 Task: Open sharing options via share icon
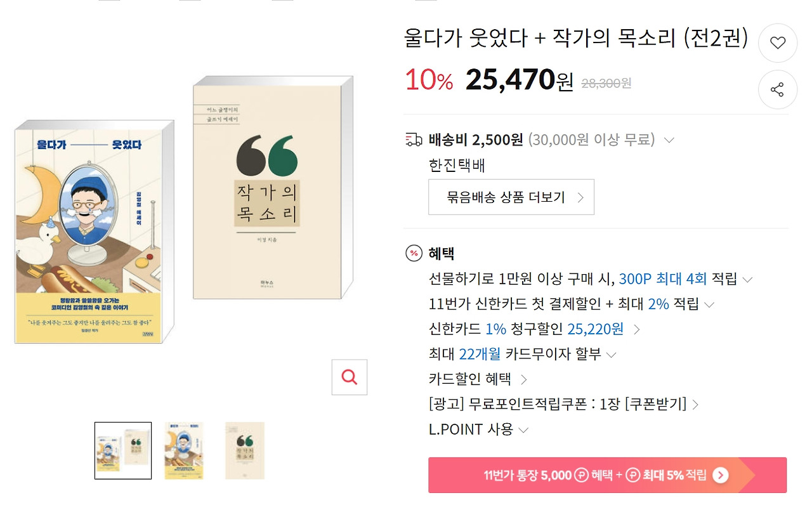click(x=778, y=90)
